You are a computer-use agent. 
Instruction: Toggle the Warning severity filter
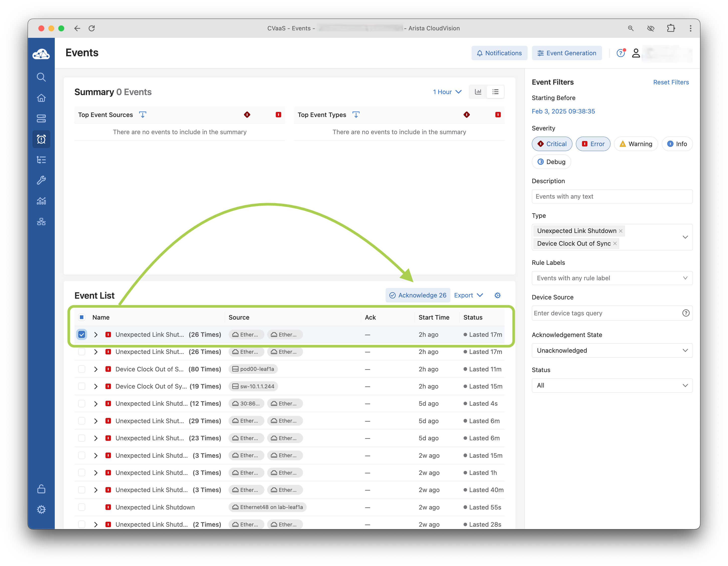point(636,144)
